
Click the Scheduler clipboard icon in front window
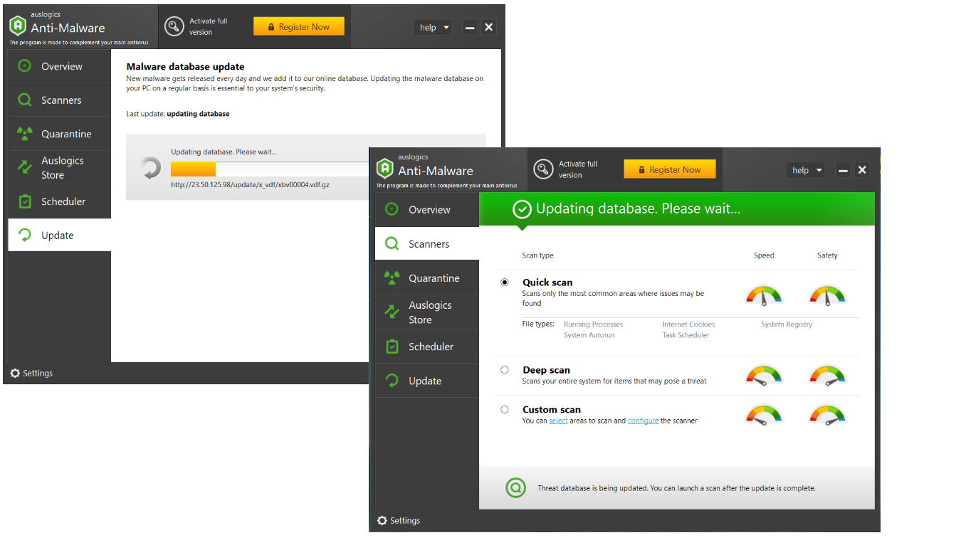click(392, 347)
